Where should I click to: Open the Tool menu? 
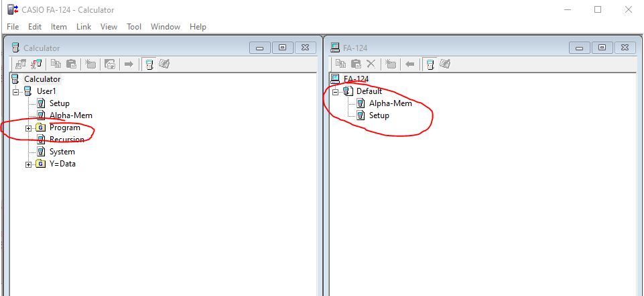[134, 27]
